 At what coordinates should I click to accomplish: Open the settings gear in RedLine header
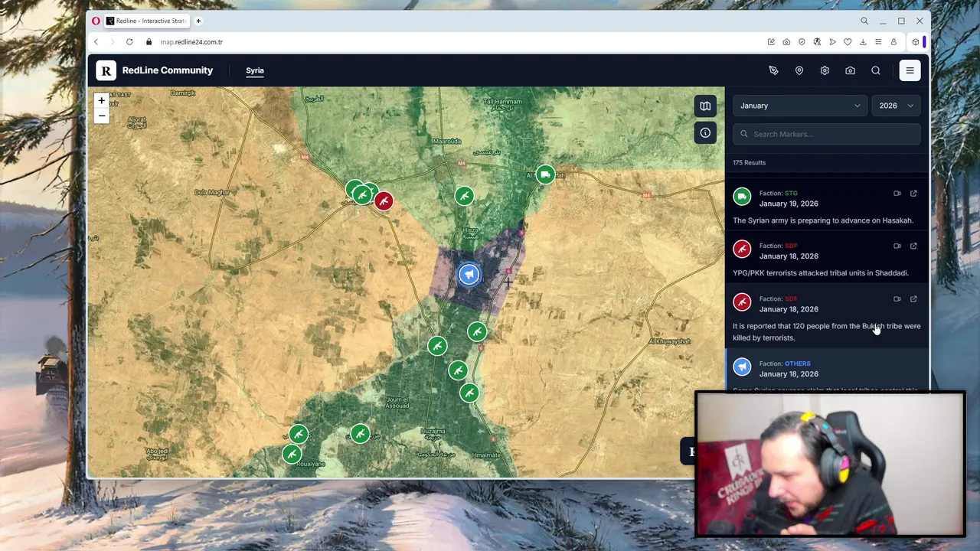[x=825, y=70]
